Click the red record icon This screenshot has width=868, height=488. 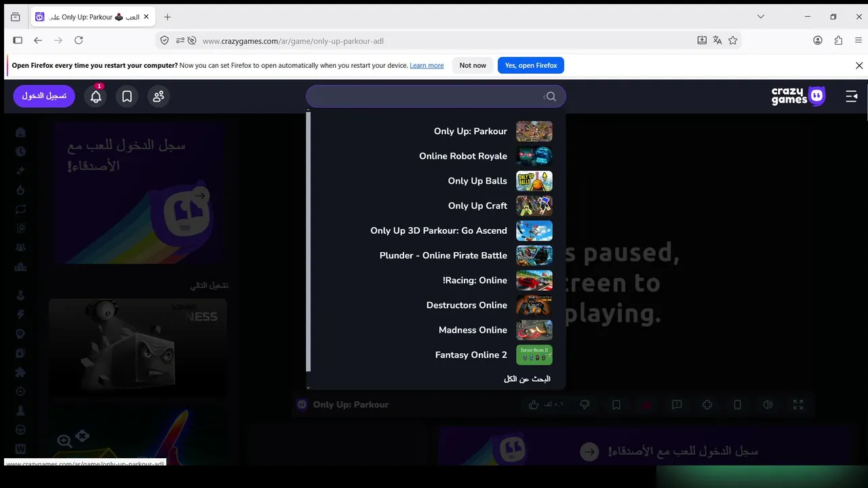click(646, 405)
